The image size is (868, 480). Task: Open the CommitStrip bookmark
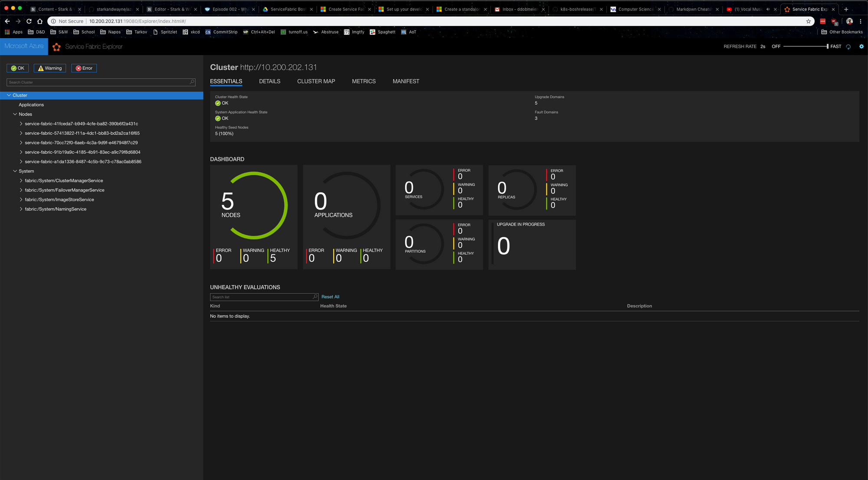(221, 32)
